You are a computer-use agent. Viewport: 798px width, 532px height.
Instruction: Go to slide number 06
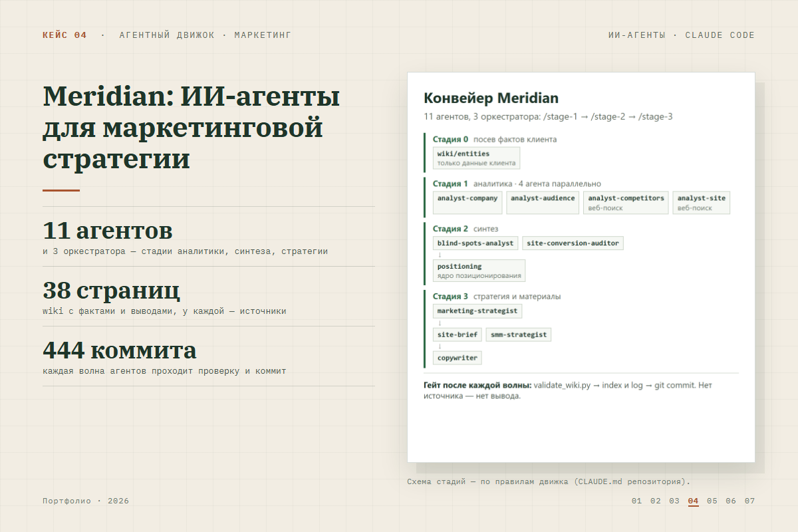(x=731, y=501)
